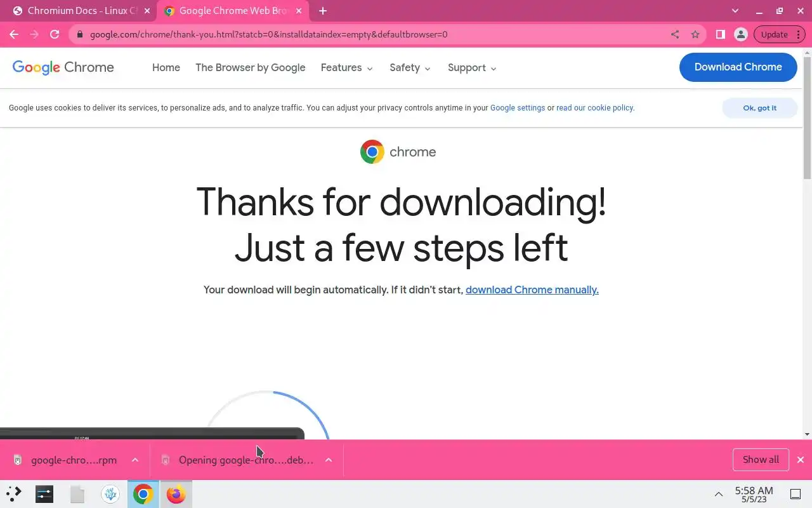
Task: Launch the coral-branch app in the taskbar
Action: coord(110,493)
